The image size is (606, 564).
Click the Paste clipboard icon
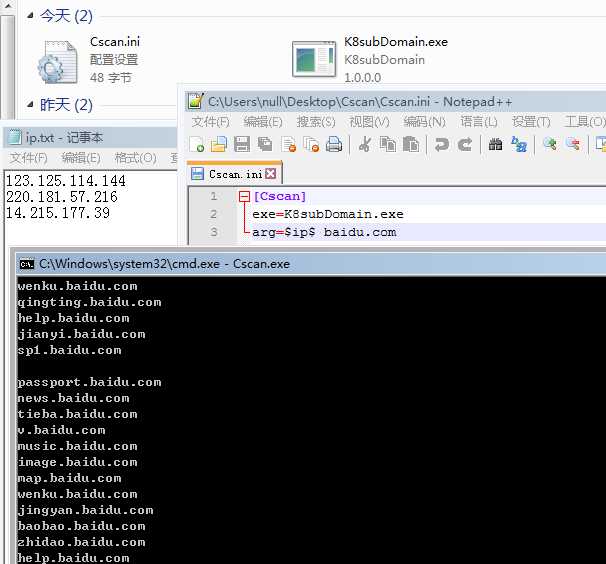411,144
